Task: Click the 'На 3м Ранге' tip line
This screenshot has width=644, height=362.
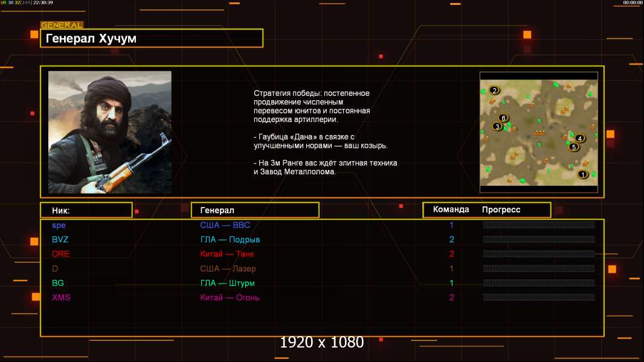Action: (x=325, y=167)
